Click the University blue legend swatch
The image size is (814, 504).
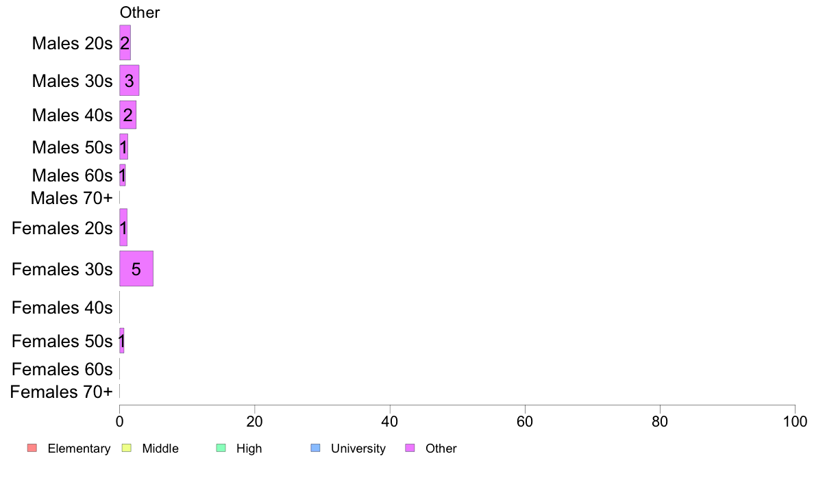[315, 448]
